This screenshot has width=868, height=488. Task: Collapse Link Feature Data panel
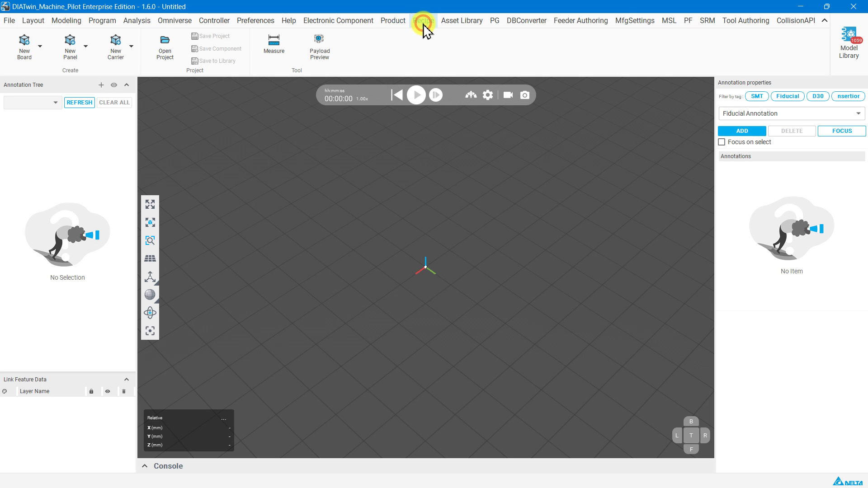(x=127, y=380)
